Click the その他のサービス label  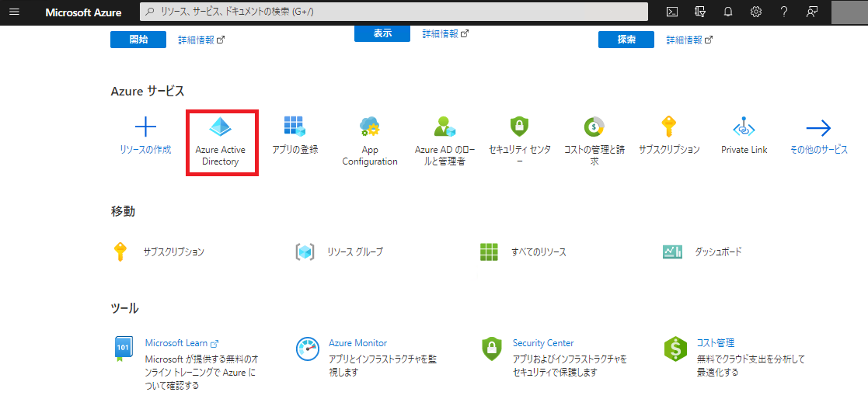click(x=819, y=149)
